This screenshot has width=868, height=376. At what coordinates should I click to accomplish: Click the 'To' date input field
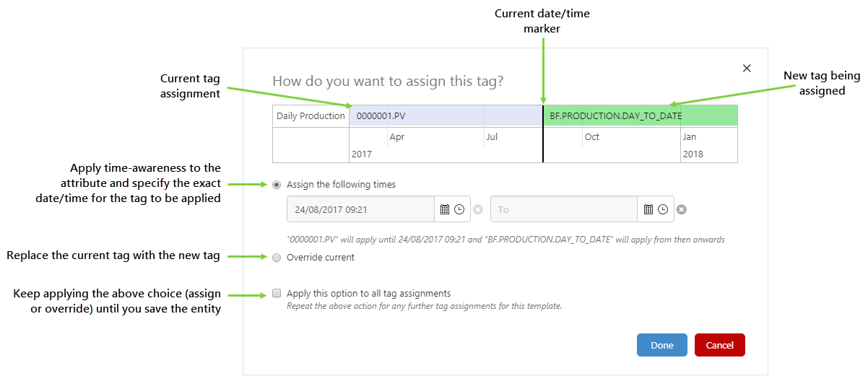[x=563, y=209]
